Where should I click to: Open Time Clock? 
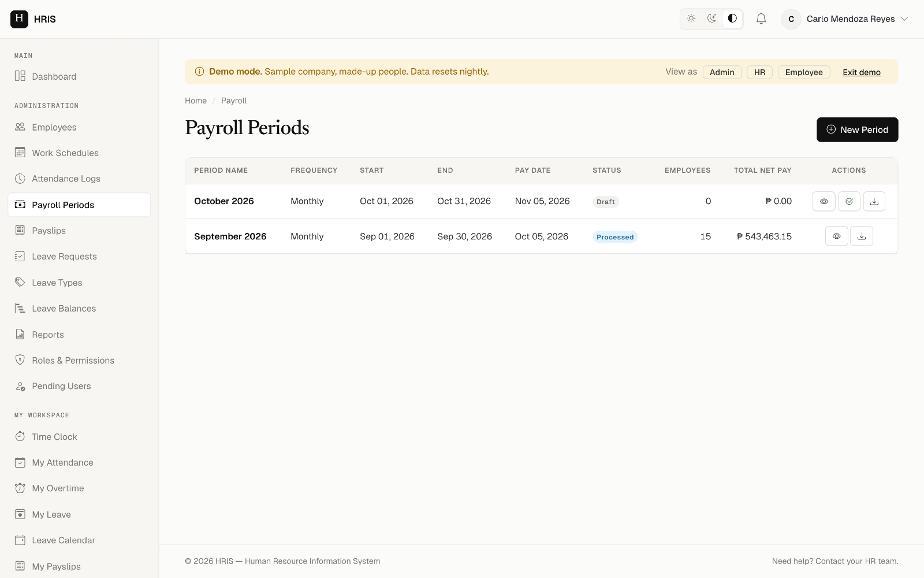tap(79, 437)
